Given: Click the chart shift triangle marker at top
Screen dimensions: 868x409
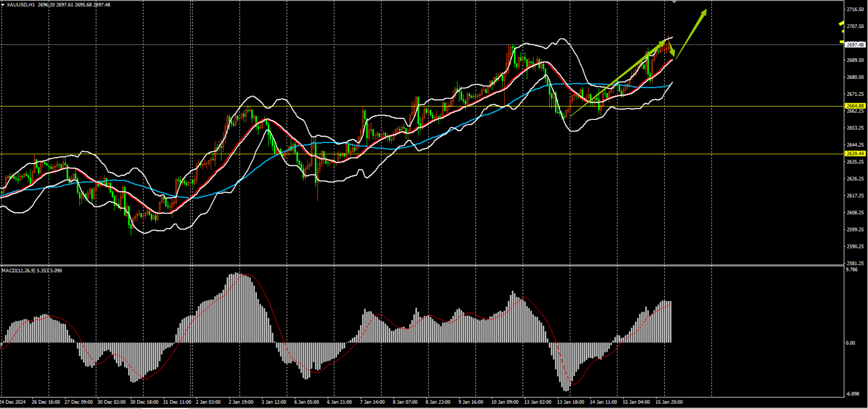Looking at the screenshot, I should click(674, 2).
